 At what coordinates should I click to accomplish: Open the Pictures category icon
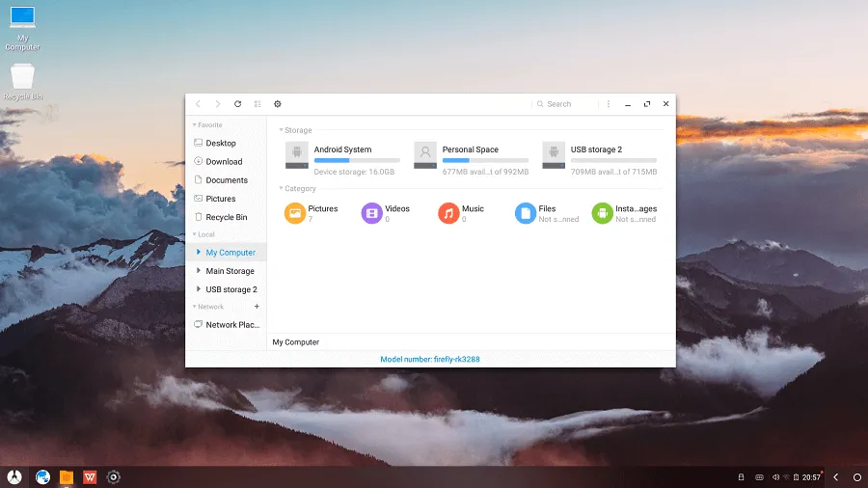[x=295, y=213]
